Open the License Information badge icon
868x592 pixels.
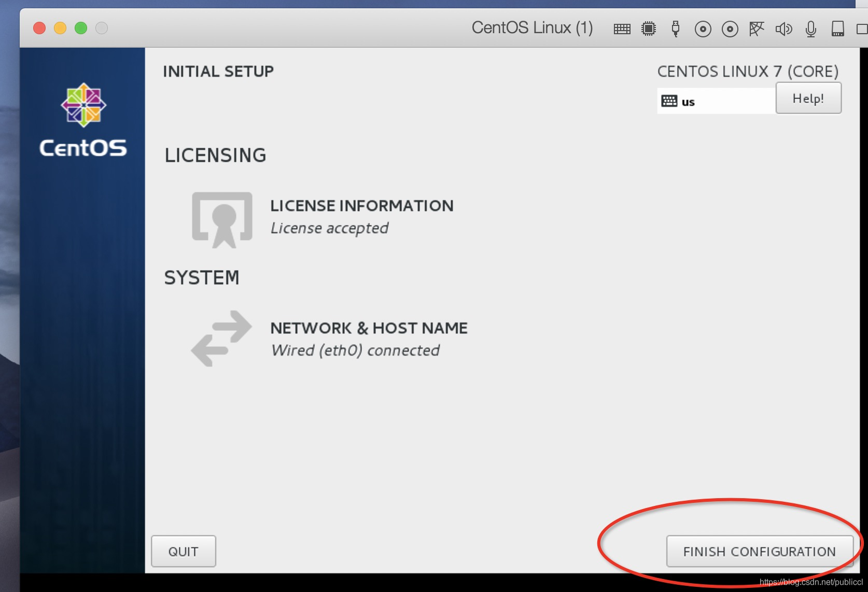point(222,220)
